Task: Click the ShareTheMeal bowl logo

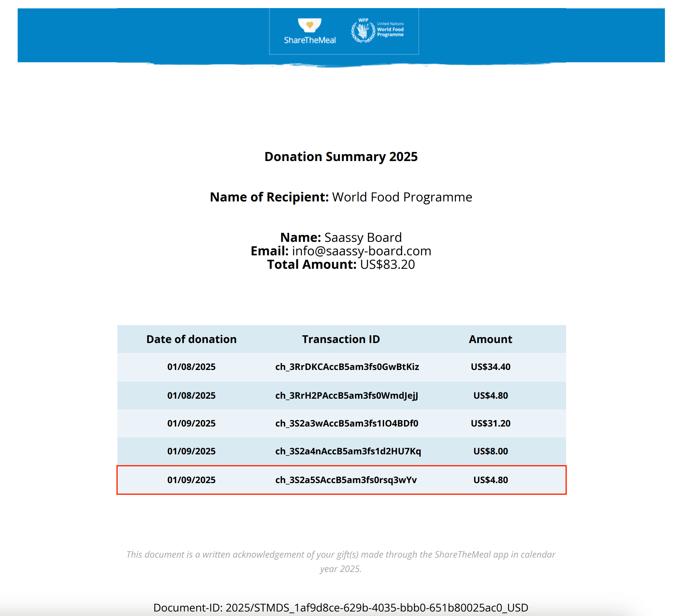Action: pyautogui.click(x=310, y=31)
